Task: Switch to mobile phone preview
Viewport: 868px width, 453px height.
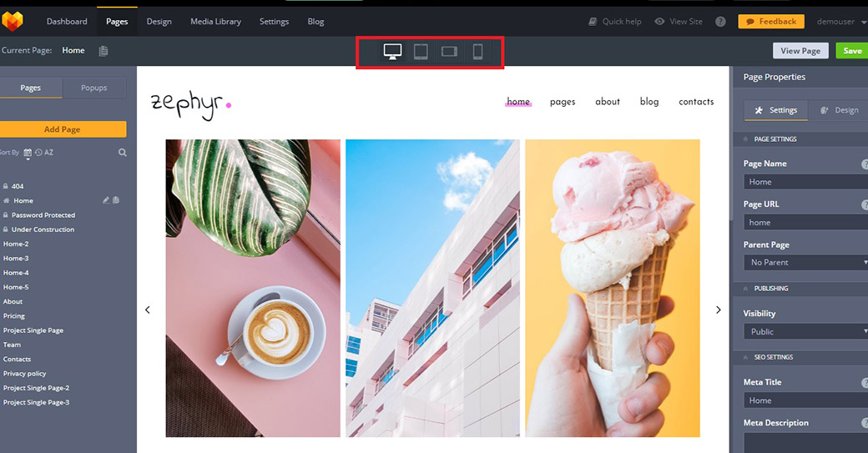Action: pyautogui.click(x=477, y=52)
